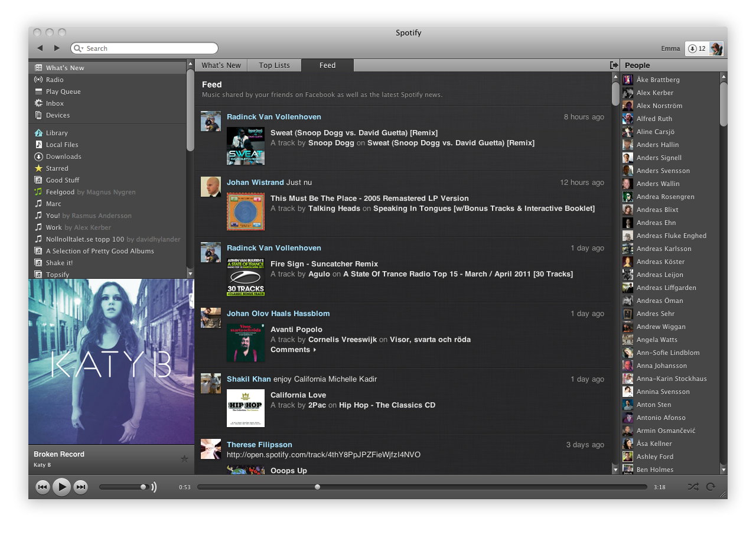Collapse the People sidebar
This screenshot has width=756, height=534.
pos(614,65)
